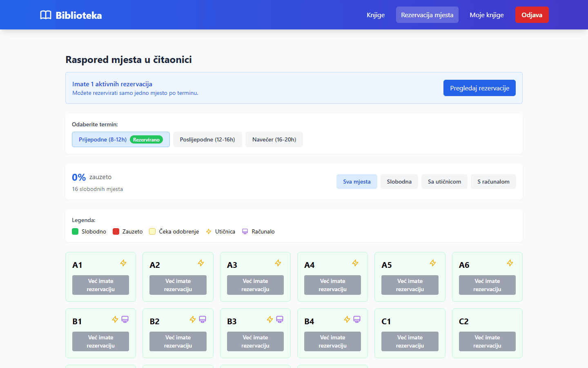Image resolution: width=588 pixels, height=368 pixels.
Task: Click the reservation button on seat A5
Action: [410, 285]
